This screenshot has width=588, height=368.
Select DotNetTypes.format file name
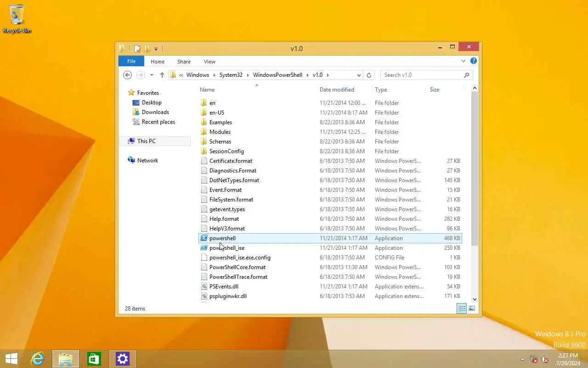pos(234,180)
